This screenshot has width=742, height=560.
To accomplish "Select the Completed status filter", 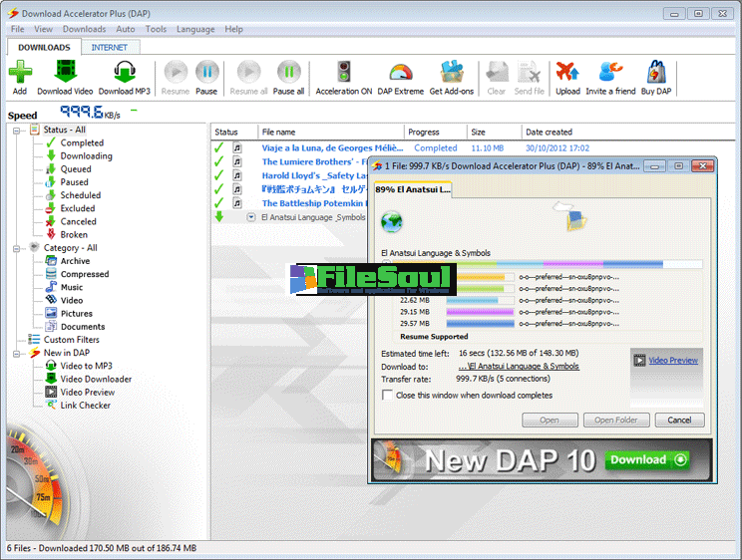I will pyautogui.click(x=82, y=143).
